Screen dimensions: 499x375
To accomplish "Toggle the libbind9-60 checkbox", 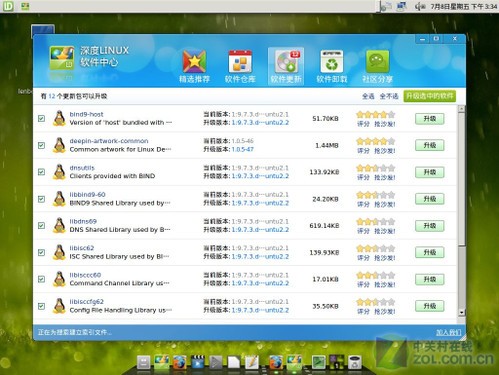I will (41, 199).
